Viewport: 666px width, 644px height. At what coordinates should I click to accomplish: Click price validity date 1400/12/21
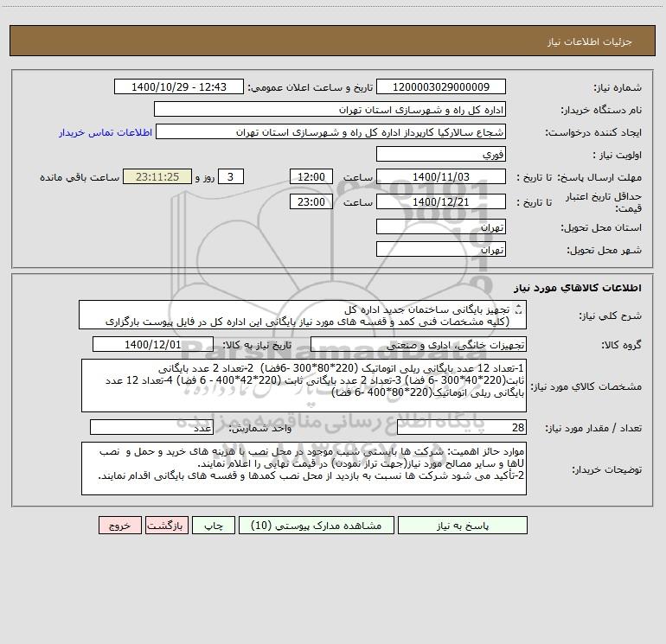[441, 201]
